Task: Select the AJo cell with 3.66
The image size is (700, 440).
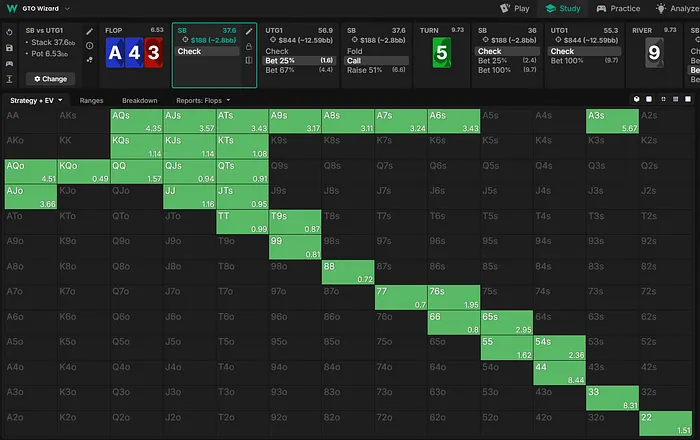Action: coord(31,197)
